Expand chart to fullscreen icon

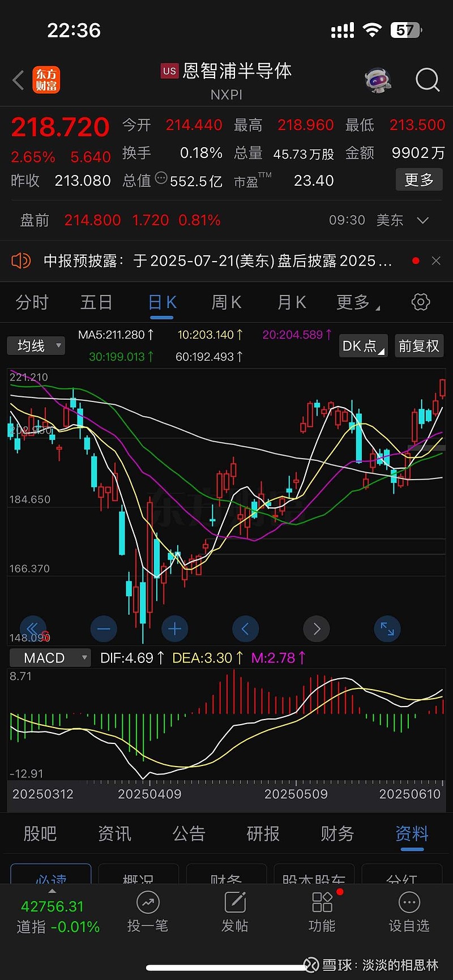pos(387,628)
